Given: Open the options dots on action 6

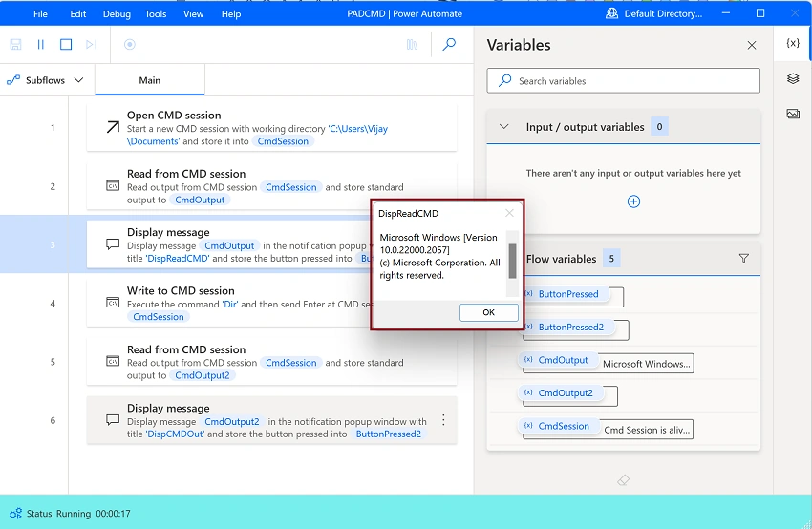Looking at the screenshot, I should 443,420.
